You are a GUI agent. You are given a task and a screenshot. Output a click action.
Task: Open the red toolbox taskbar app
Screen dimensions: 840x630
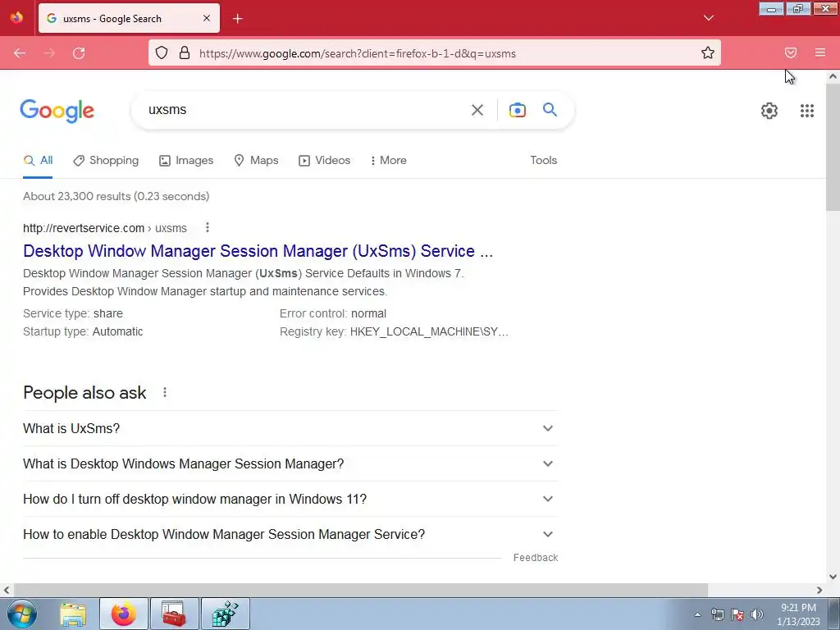click(174, 614)
